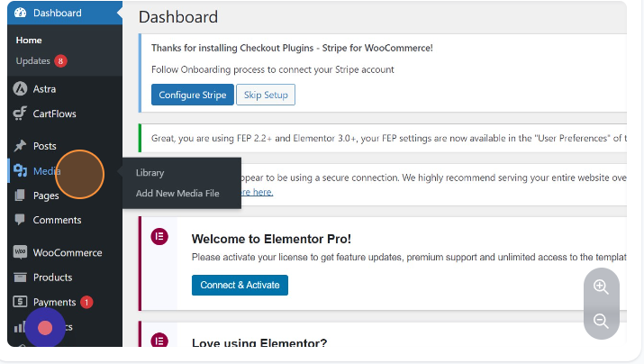Screen dimensions: 644x364
Task: Click the Elementor logo beside Welcome message
Action: click(x=160, y=237)
